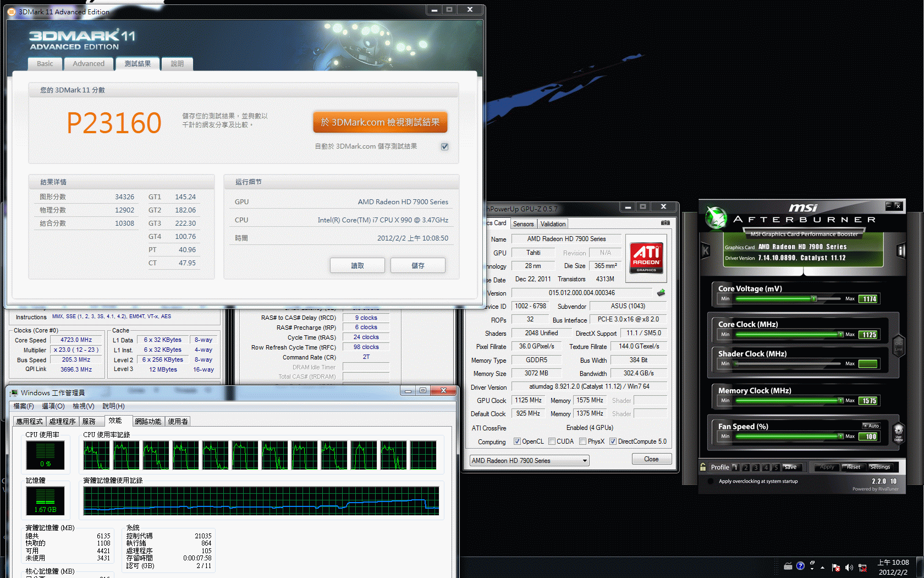This screenshot has width=924, height=578.
Task: Click the 讀取 button in 3DMark
Action: click(358, 265)
